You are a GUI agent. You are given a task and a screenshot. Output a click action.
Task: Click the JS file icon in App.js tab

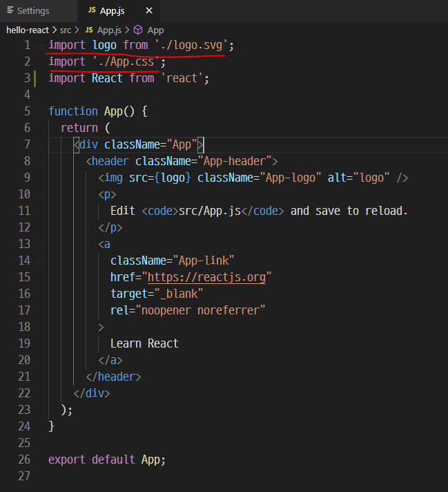coord(92,10)
